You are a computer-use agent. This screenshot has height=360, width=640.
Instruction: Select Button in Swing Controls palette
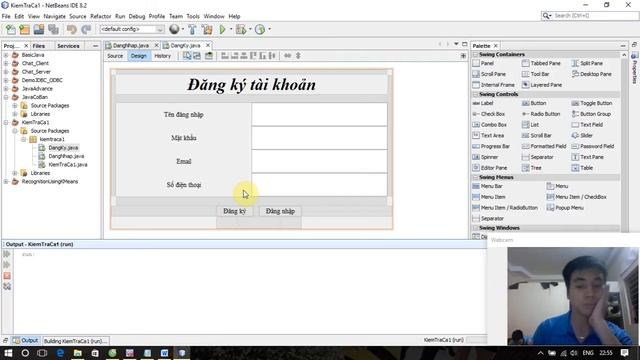tap(534, 103)
